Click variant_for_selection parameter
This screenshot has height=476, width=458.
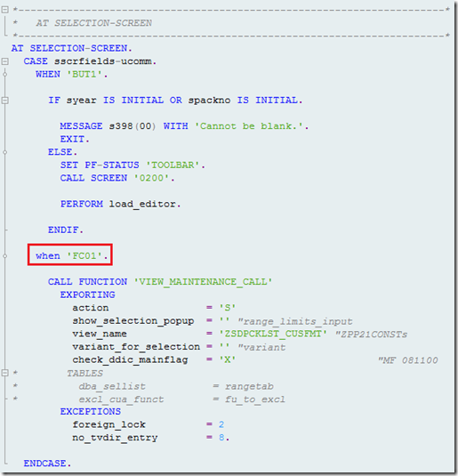[136, 347]
